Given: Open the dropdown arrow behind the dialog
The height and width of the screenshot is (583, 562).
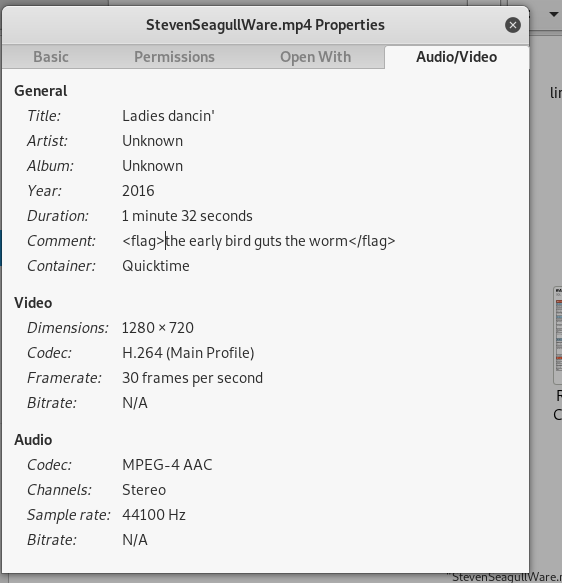Looking at the screenshot, I should (554, 14).
